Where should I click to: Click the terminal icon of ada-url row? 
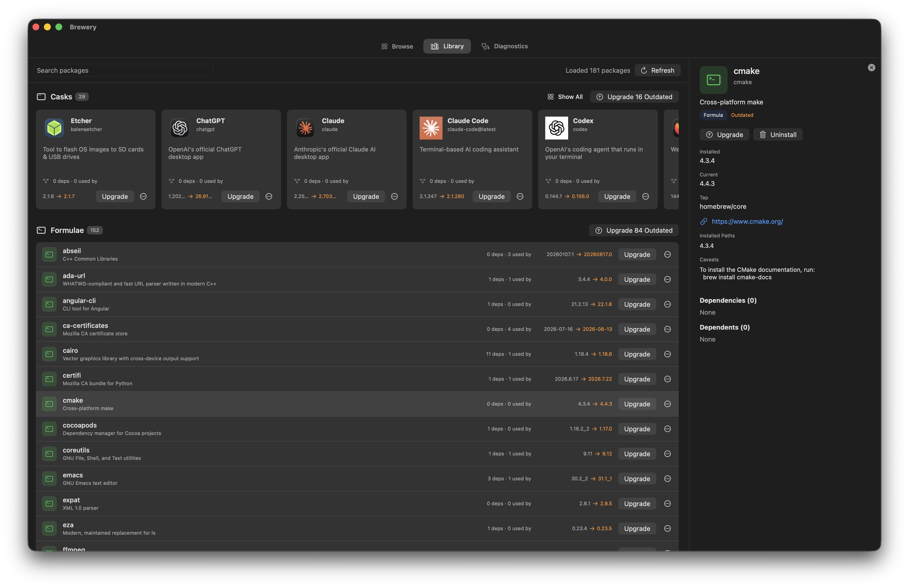click(49, 279)
